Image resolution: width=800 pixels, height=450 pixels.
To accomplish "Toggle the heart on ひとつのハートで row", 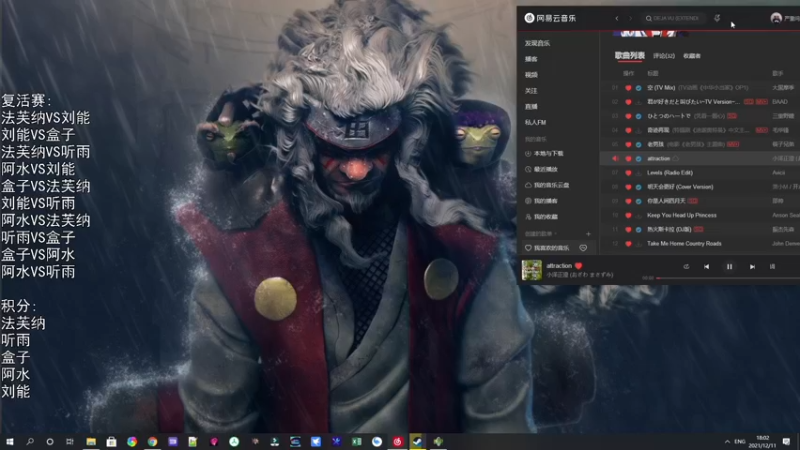I will pos(628,116).
